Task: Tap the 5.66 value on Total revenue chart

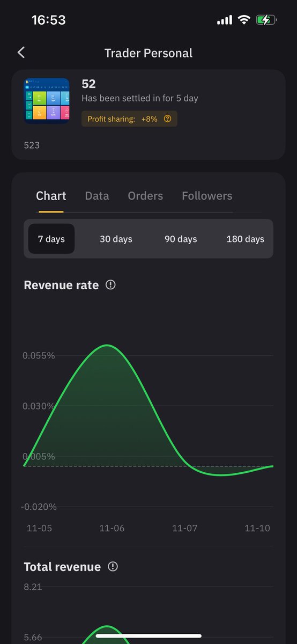Action: (x=33, y=638)
